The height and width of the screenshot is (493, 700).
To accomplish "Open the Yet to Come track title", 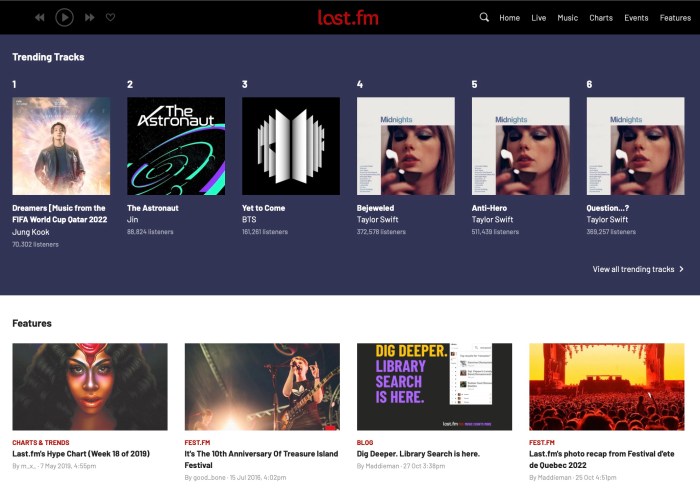I will pyautogui.click(x=263, y=208).
